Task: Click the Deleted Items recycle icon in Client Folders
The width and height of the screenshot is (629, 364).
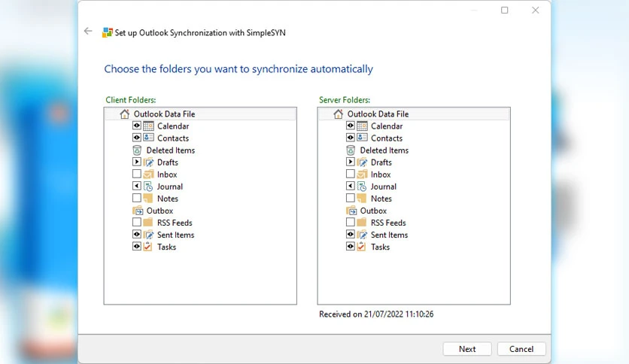Action: [137, 150]
